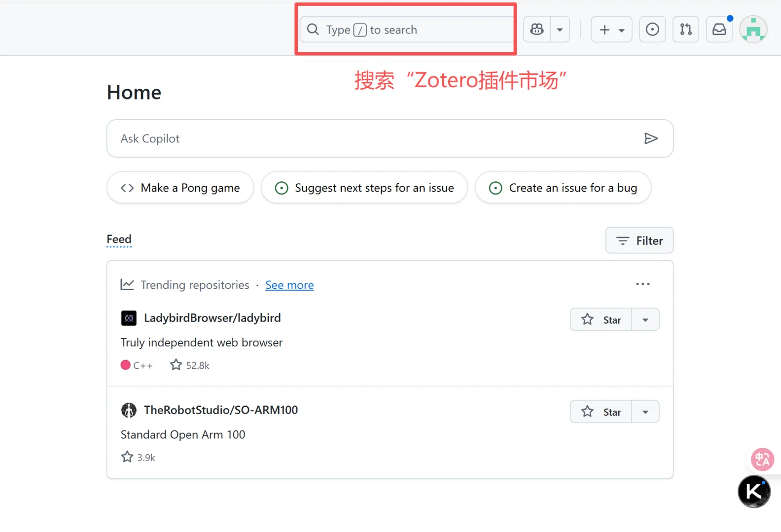This screenshot has height=532, width=781.
Task: Send the Copilot prompt arrow icon
Action: point(651,138)
